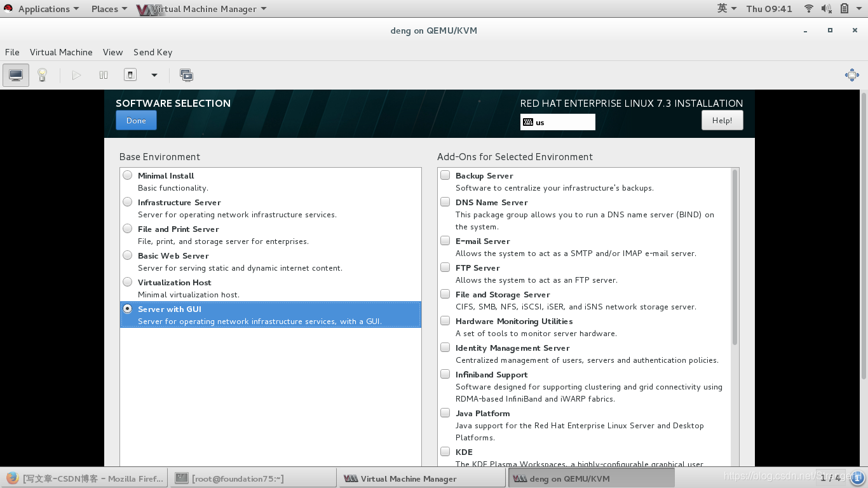The image size is (868, 488).
Task: Select Virtualization Host radio button
Action: coord(128,282)
